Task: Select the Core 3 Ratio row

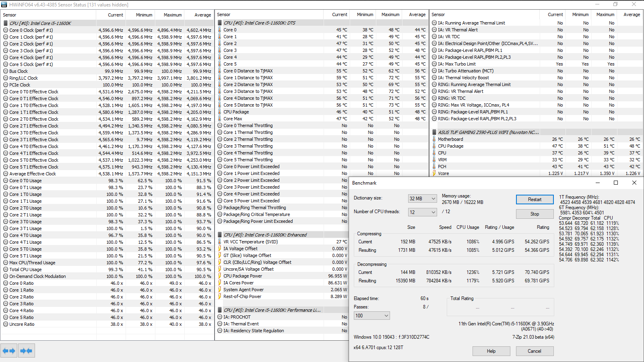Action: (x=107, y=304)
